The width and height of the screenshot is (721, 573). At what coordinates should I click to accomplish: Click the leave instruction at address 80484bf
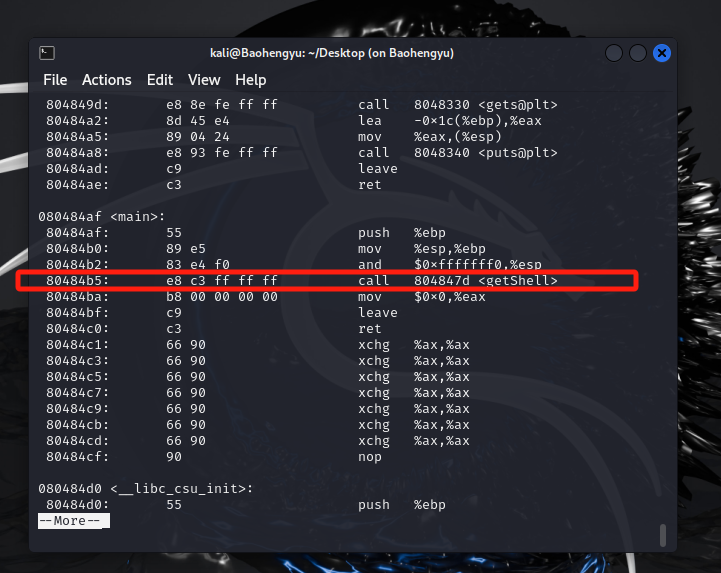point(378,313)
